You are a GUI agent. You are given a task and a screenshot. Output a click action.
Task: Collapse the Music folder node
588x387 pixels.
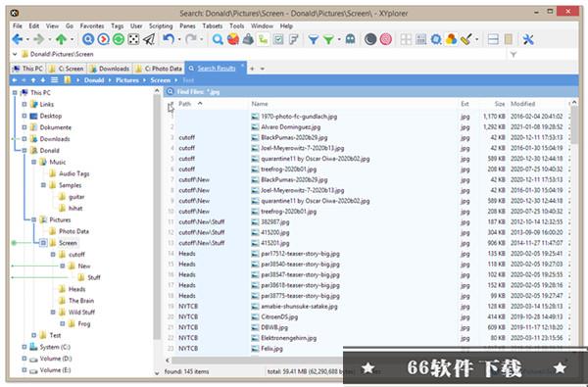[x=33, y=162]
